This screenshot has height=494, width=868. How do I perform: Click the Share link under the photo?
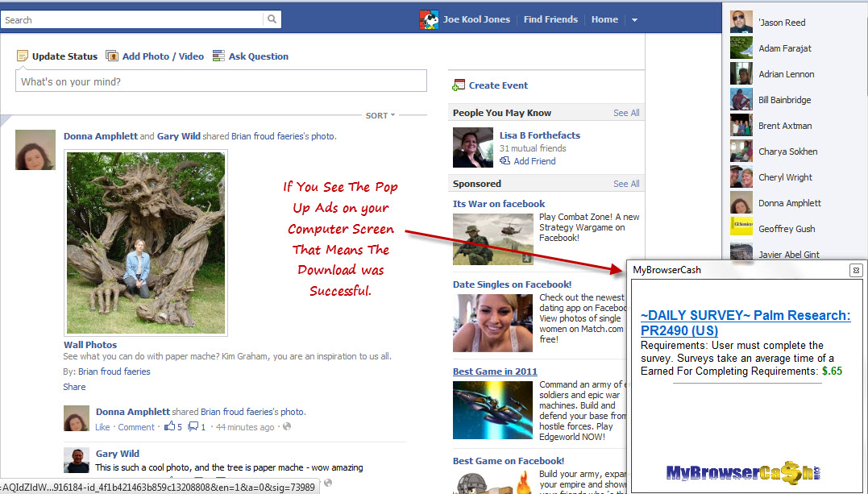point(74,387)
